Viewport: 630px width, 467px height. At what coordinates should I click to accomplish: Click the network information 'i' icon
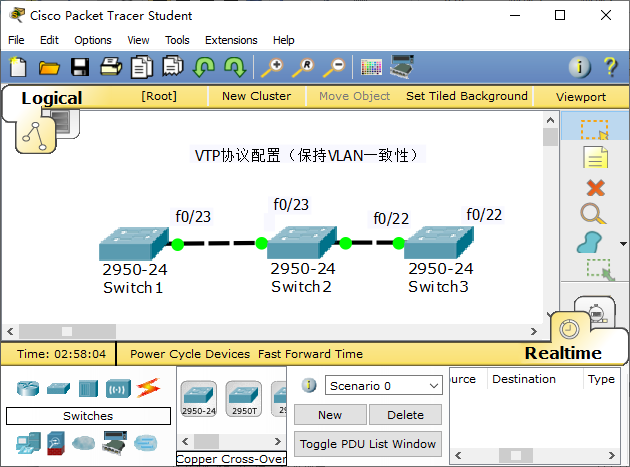(579, 67)
